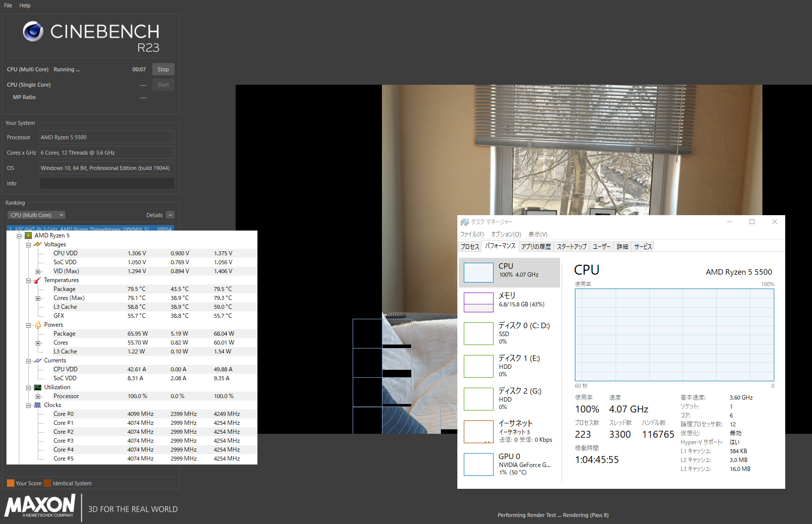Select the メモリ memory graph thumbnail
This screenshot has width=812, height=524.
coord(478,302)
